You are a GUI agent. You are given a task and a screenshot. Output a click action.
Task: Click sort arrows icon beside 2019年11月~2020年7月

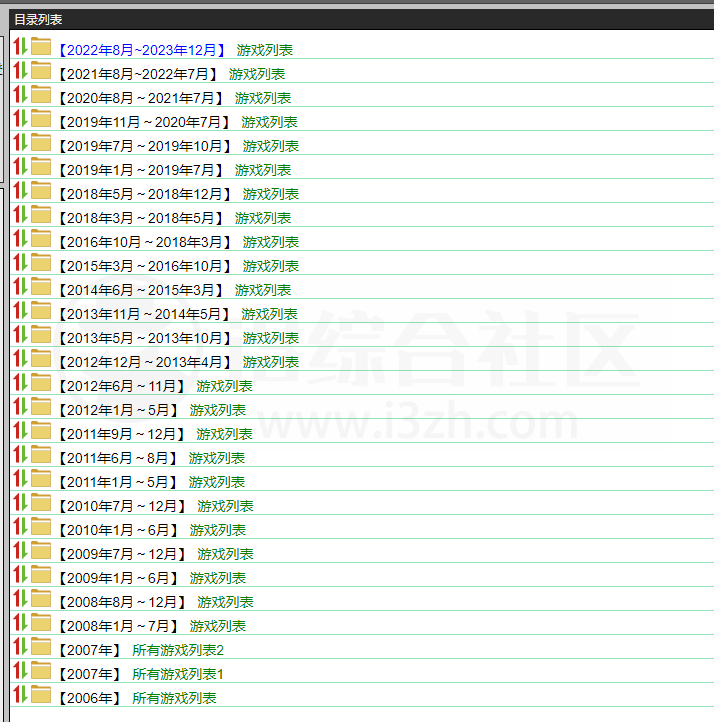click(x=20, y=118)
